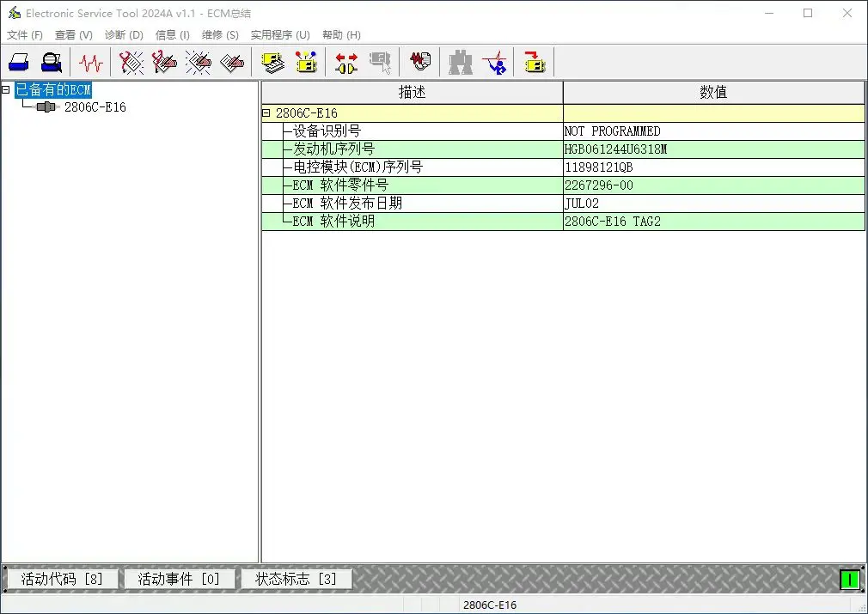
Task: Click the Print toolbar icon
Action: tap(19, 62)
